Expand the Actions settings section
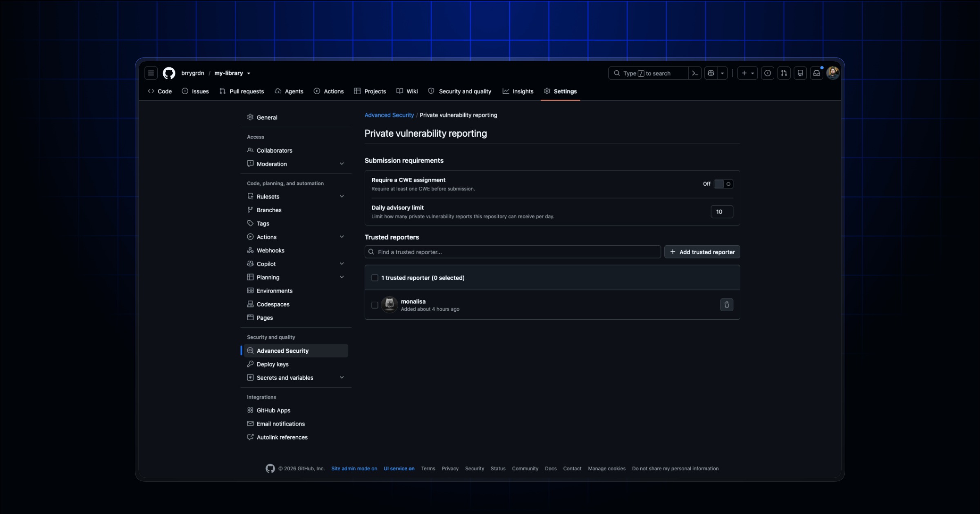 [296, 237]
